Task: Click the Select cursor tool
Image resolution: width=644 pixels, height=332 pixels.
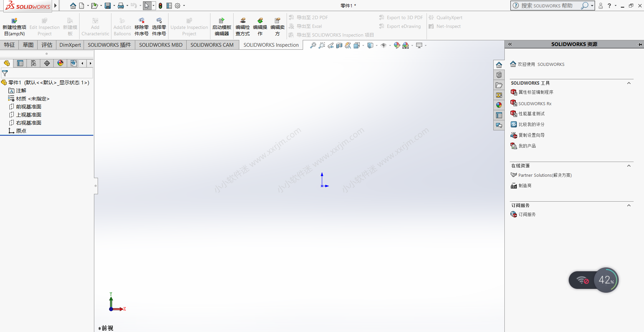Action: 147,6
